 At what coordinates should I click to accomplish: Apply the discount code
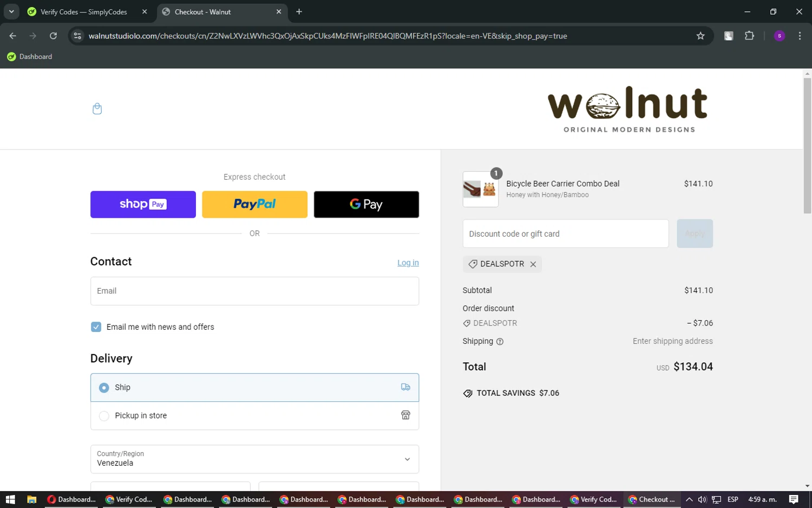pos(695,233)
